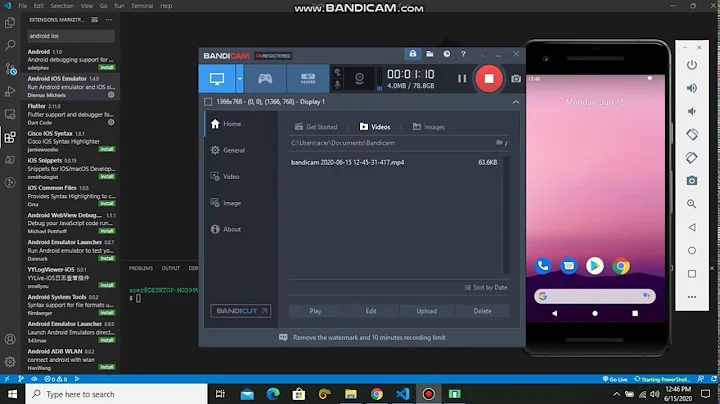
Task: Open Bandicam help question mark
Action: 463,54
